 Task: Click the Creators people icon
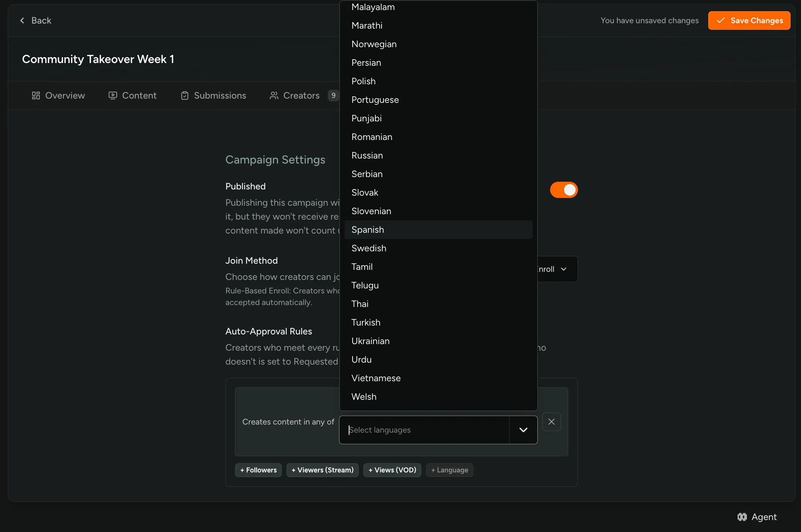pyautogui.click(x=274, y=95)
